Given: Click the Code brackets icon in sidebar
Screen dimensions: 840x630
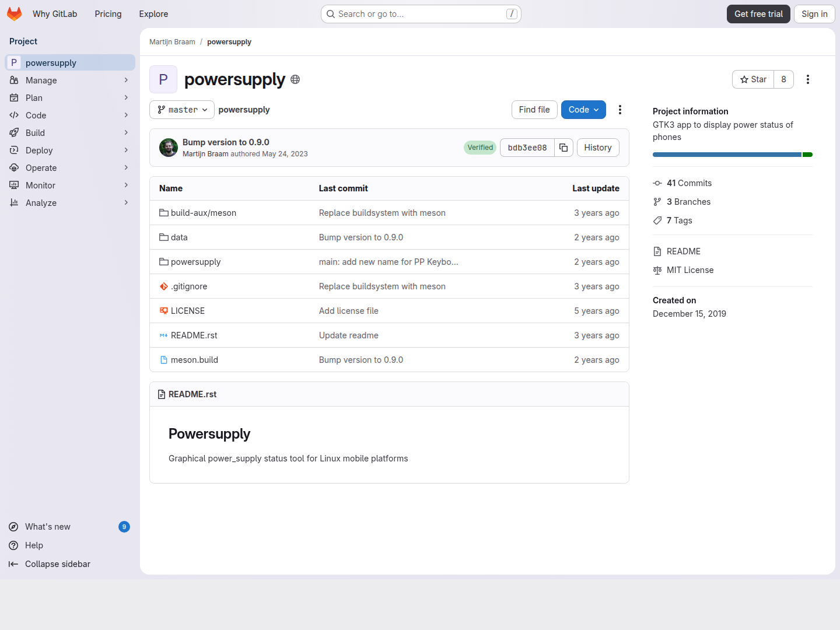Looking at the screenshot, I should [14, 116].
